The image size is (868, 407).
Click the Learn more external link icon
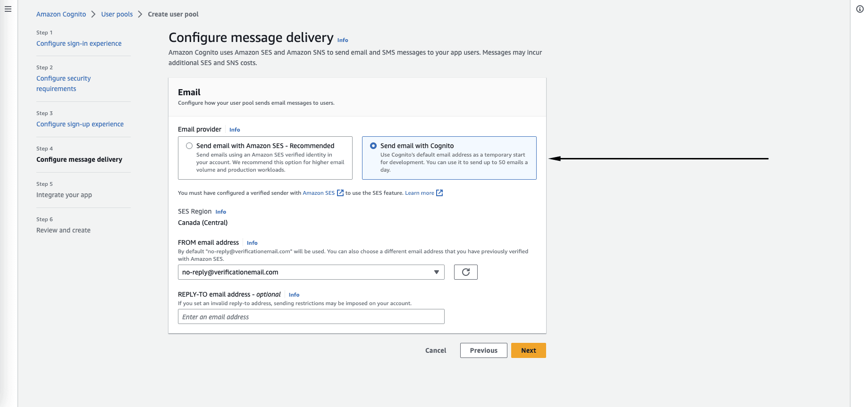(x=439, y=193)
